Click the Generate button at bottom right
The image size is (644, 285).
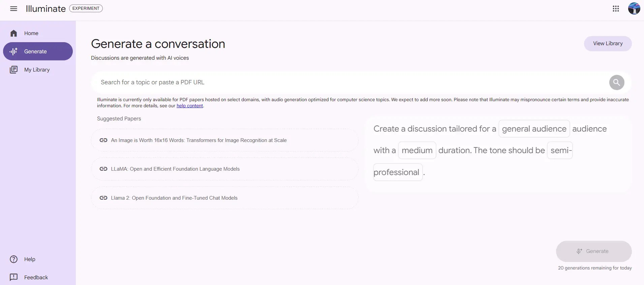coord(593,251)
